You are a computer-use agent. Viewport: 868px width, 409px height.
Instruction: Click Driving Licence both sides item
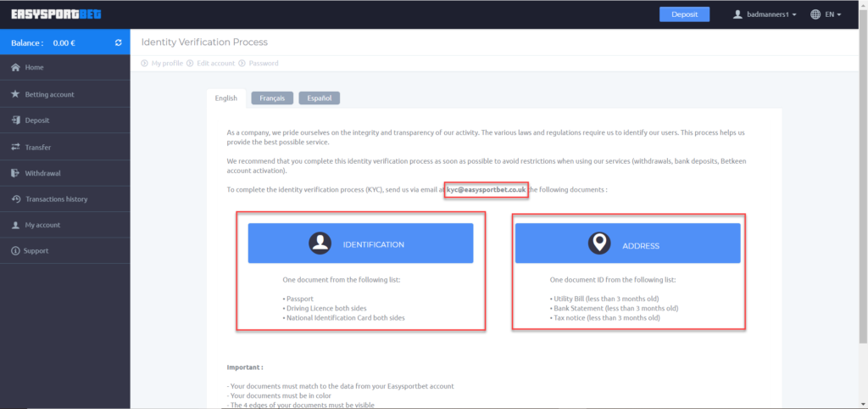(x=325, y=308)
